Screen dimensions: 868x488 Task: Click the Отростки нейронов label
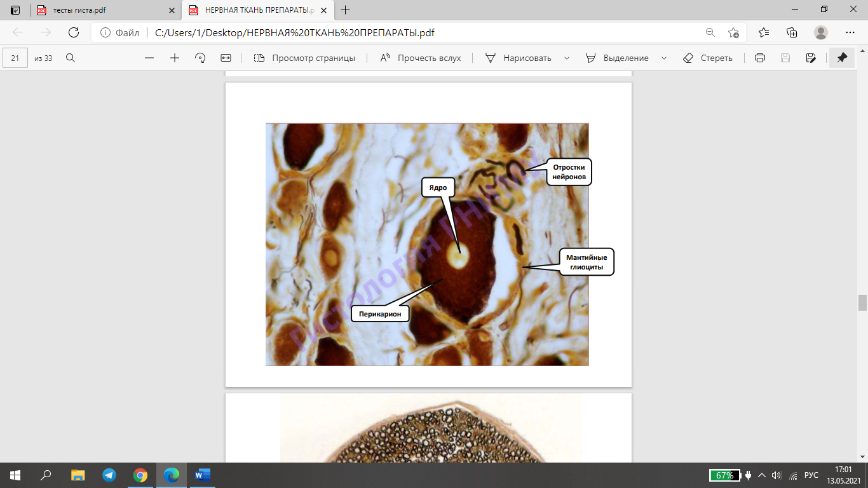point(569,172)
